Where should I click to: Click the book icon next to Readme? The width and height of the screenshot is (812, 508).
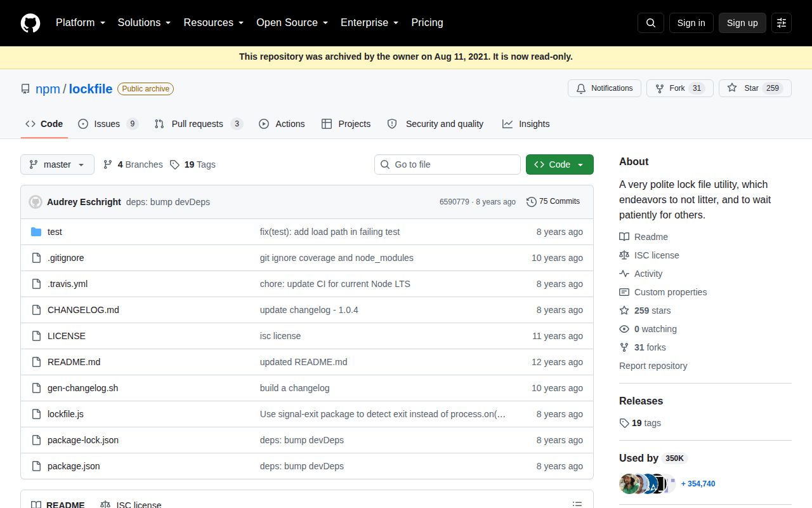(624, 237)
